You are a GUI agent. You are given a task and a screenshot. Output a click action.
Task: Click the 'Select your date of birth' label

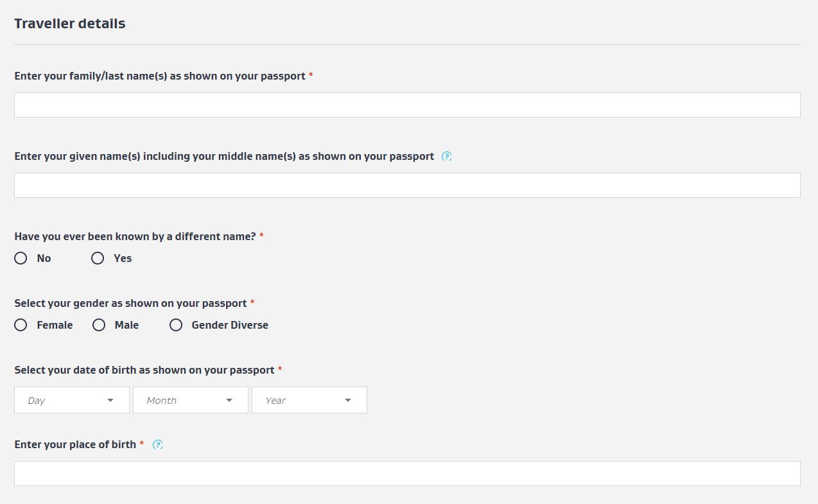point(144,370)
